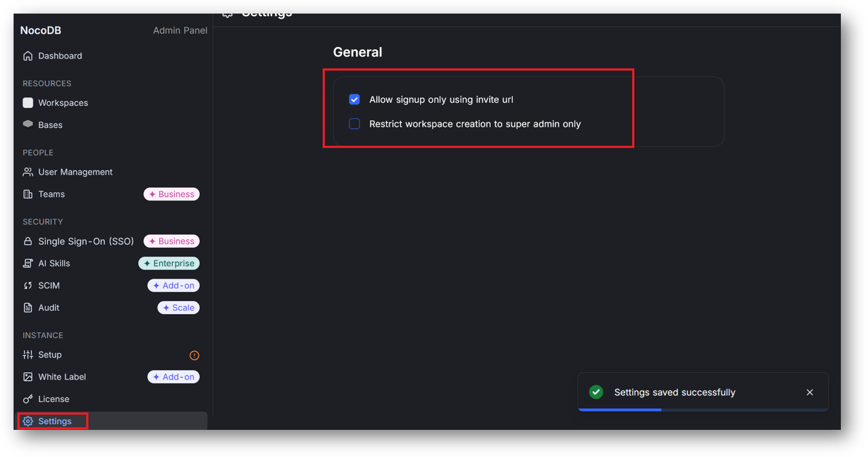The width and height of the screenshot is (868, 457).
Task: Click the Admin Panel label
Action: (x=180, y=30)
